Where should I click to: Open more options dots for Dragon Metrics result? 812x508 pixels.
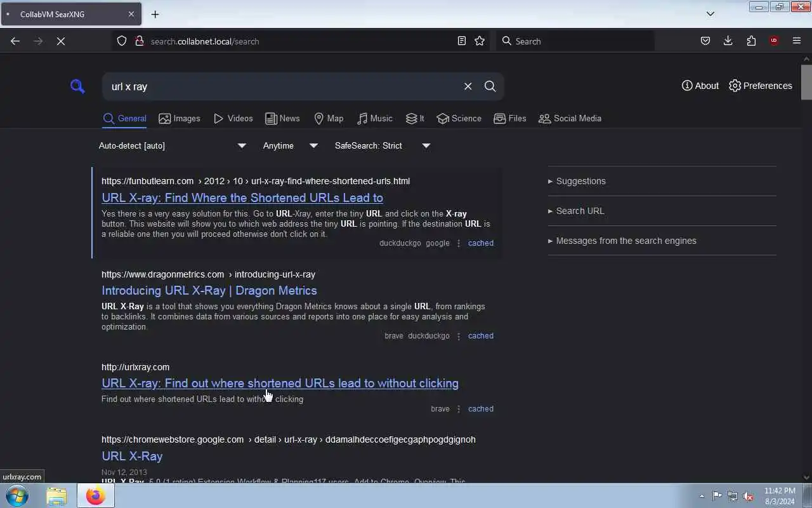[459, 336]
